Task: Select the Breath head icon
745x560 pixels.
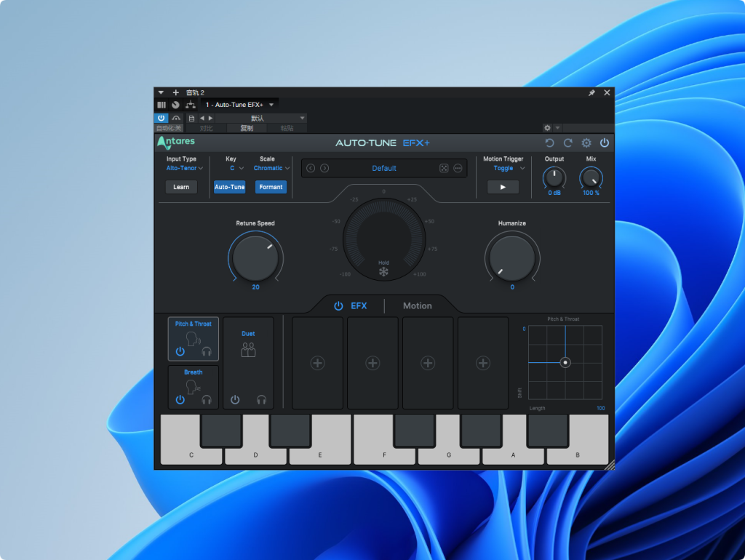Action: coord(193,387)
